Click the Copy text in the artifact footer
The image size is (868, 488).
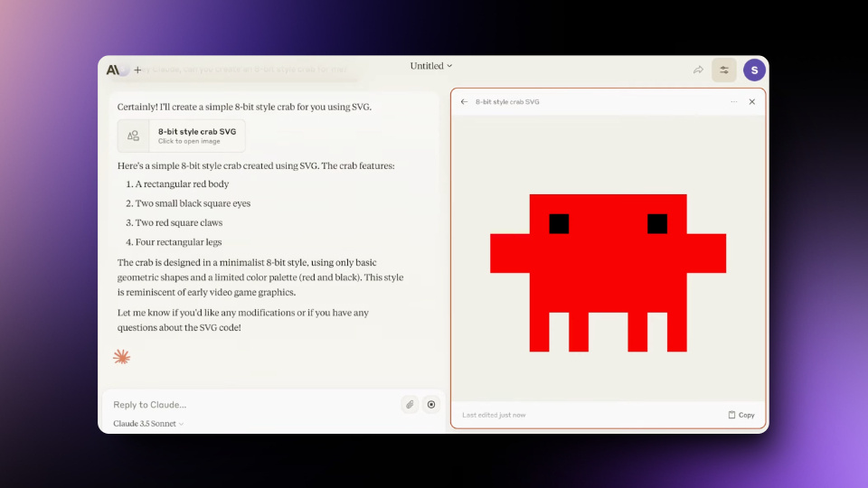(747, 415)
